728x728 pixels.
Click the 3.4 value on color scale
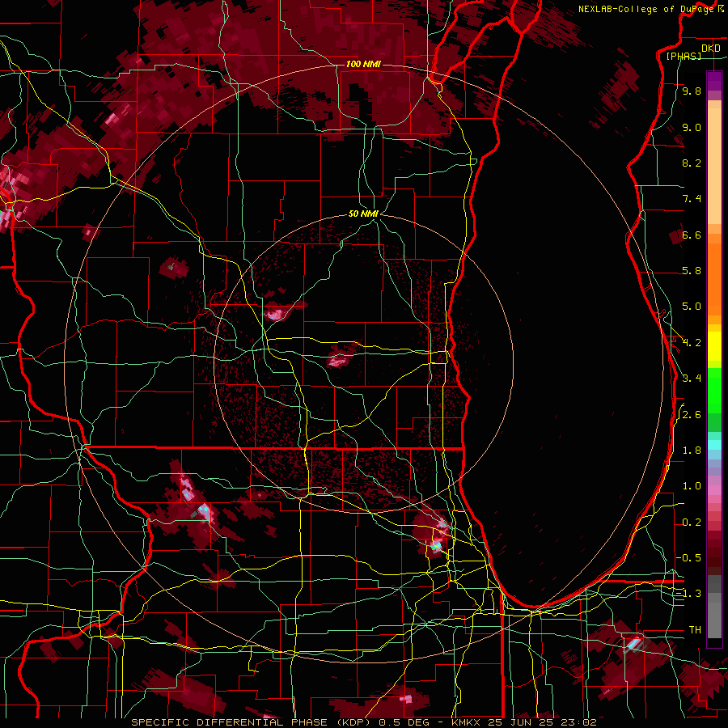[692, 378]
